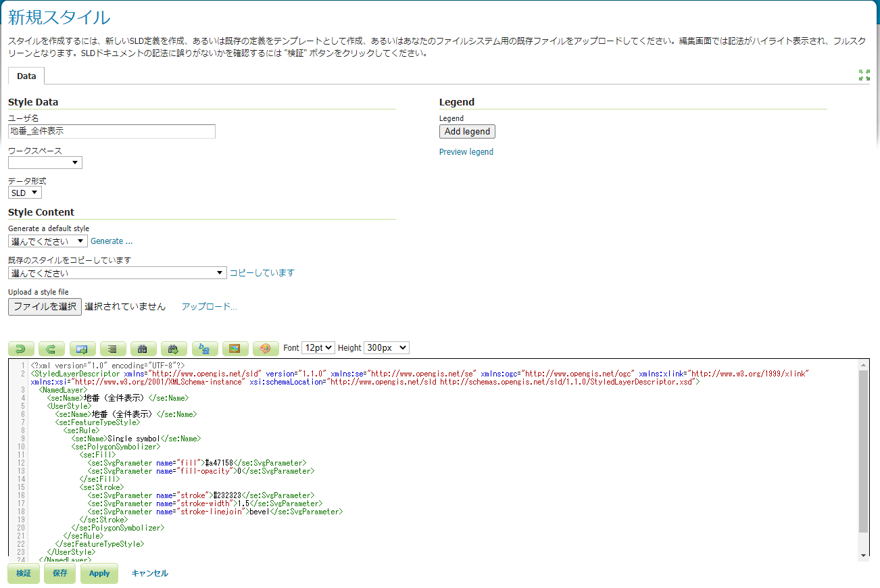Click the find and replace icon

click(205, 349)
